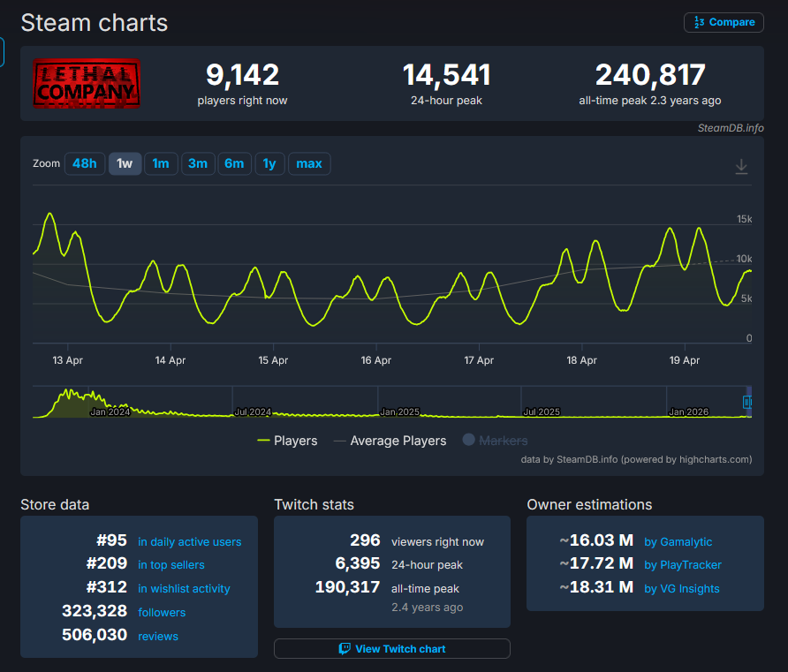Click the 9,142 players right now value
The width and height of the screenshot is (788, 672).
pyautogui.click(x=242, y=75)
